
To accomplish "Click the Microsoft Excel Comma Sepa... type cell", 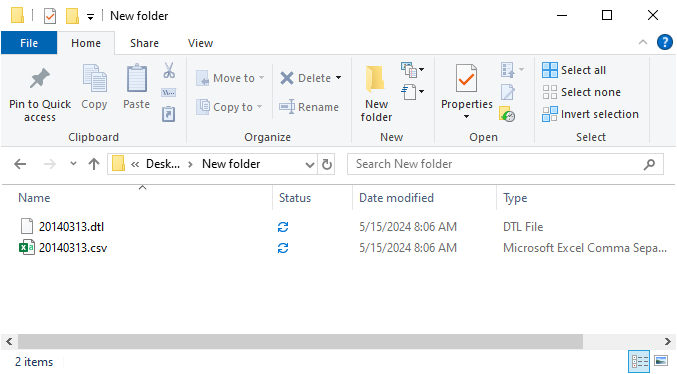I will click(585, 248).
